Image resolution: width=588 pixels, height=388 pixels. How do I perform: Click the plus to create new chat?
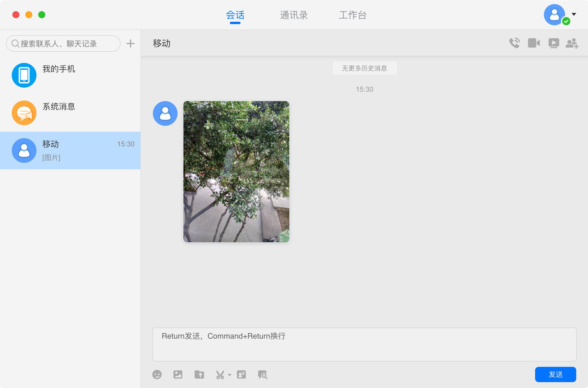(x=131, y=43)
